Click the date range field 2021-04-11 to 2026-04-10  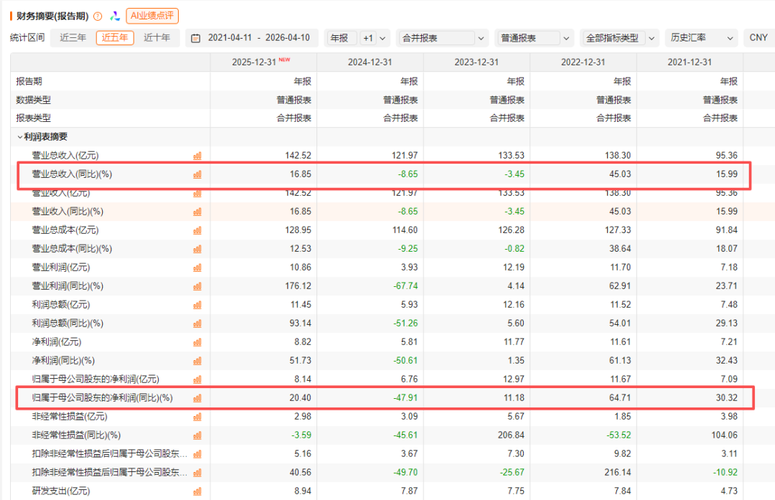tap(258, 38)
